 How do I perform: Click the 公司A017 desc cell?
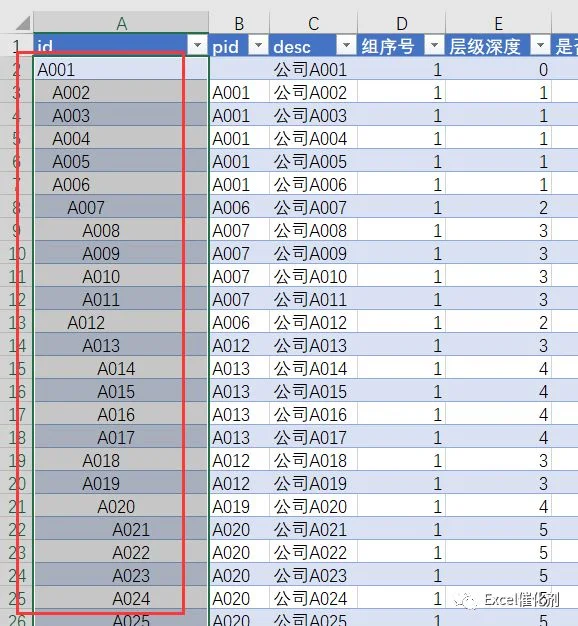pos(313,438)
